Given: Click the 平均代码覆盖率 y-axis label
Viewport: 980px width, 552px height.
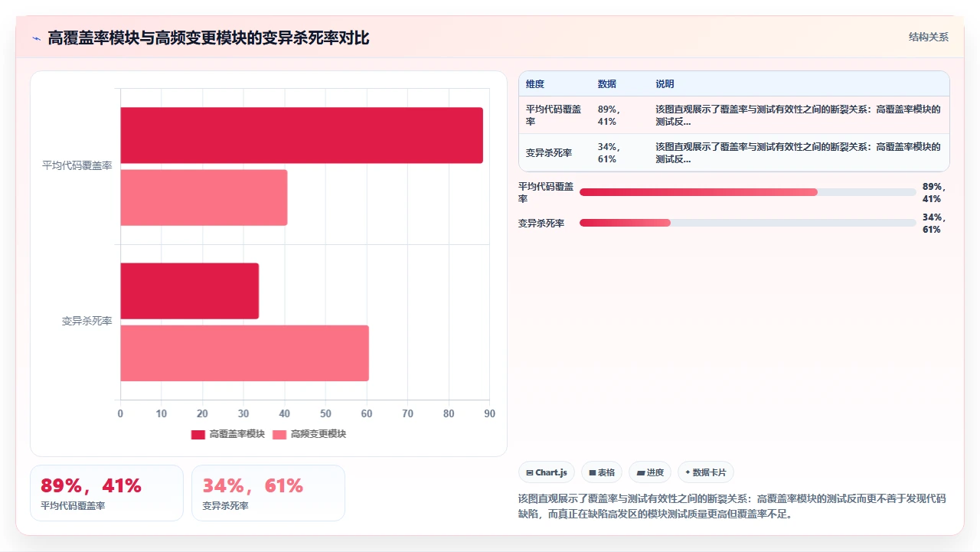Looking at the screenshot, I should click(x=77, y=166).
